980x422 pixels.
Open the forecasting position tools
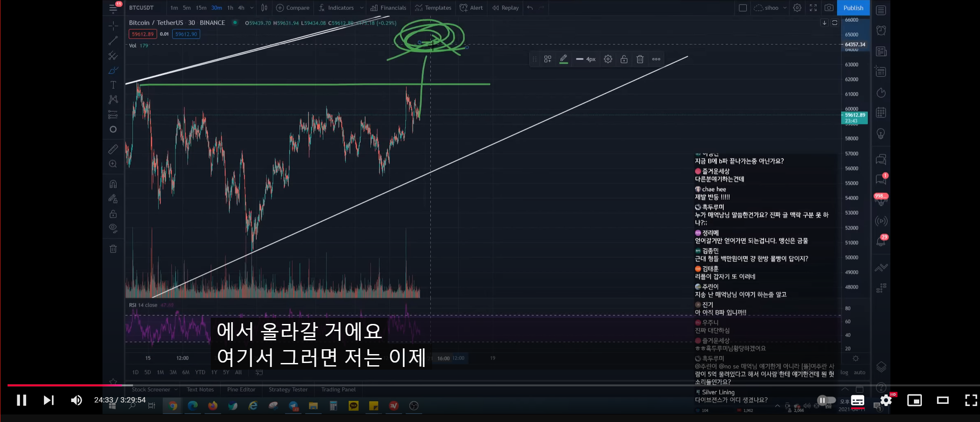pyautogui.click(x=113, y=114)
